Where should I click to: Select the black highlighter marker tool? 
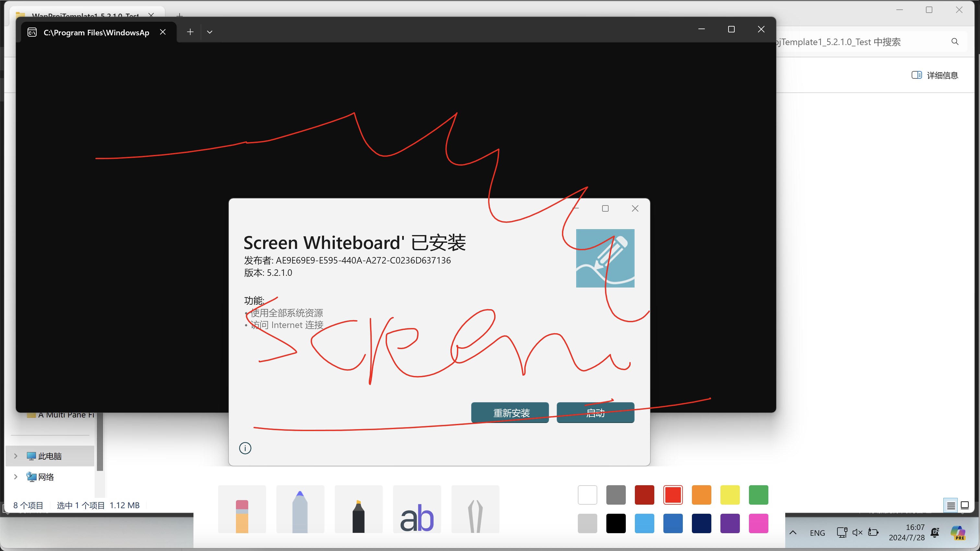tap(358, 509)
